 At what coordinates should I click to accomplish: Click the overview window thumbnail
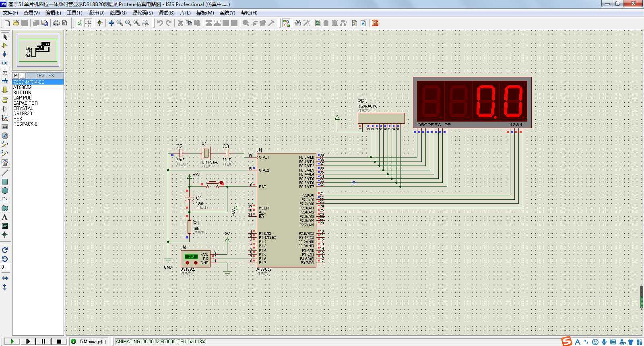click(x=38, y=50)
